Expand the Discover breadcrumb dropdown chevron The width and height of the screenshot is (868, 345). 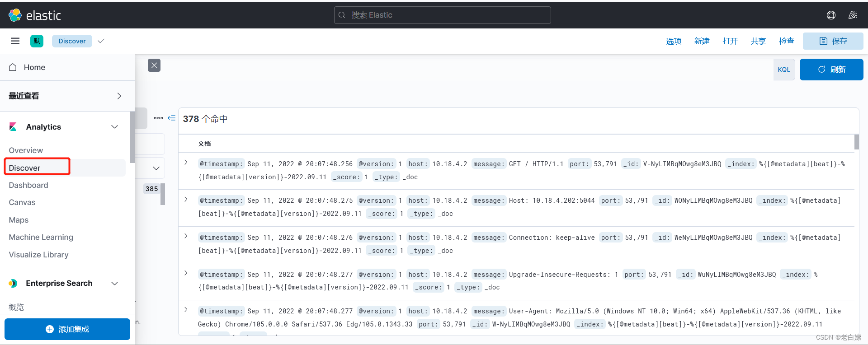pyautogui.click(x=101, y=41)
